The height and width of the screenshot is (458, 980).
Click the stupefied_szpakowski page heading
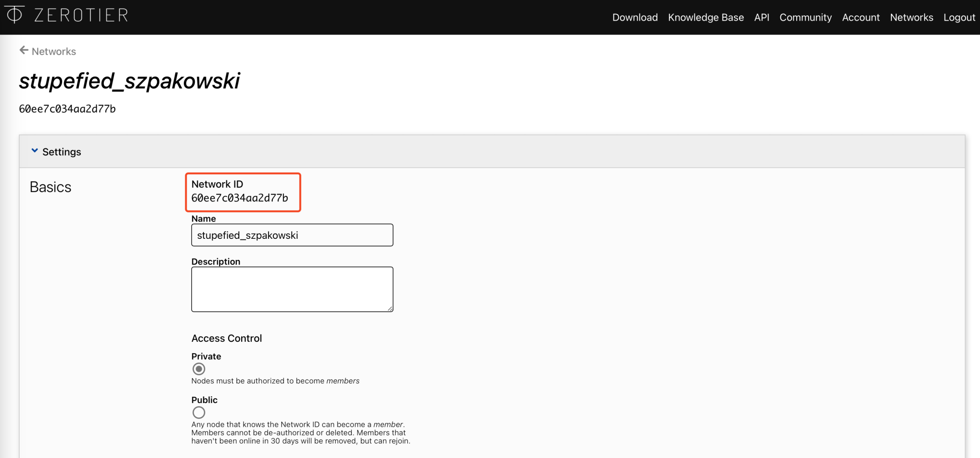tap(129, 81)
